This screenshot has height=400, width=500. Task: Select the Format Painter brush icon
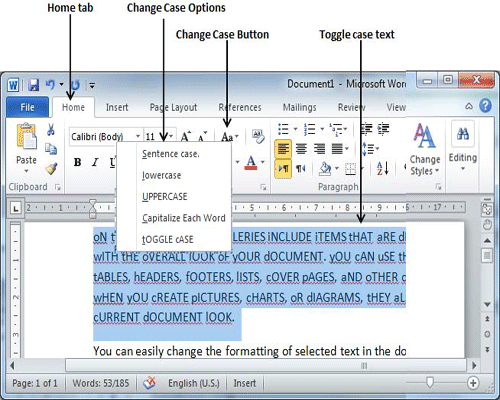(x=51, y=169)
